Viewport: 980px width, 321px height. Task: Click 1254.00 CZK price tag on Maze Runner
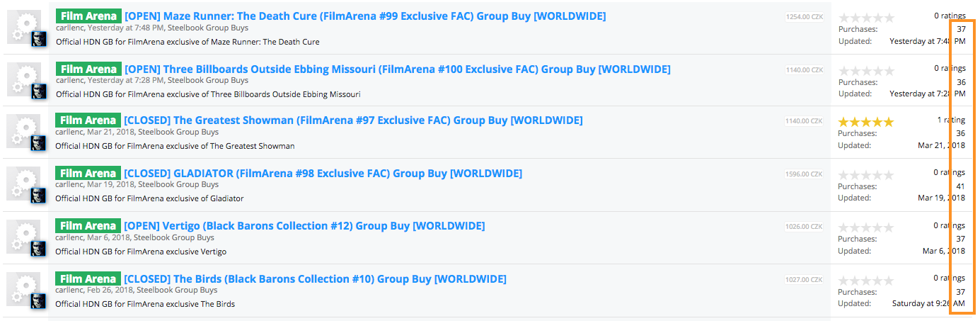coord(805,17)
